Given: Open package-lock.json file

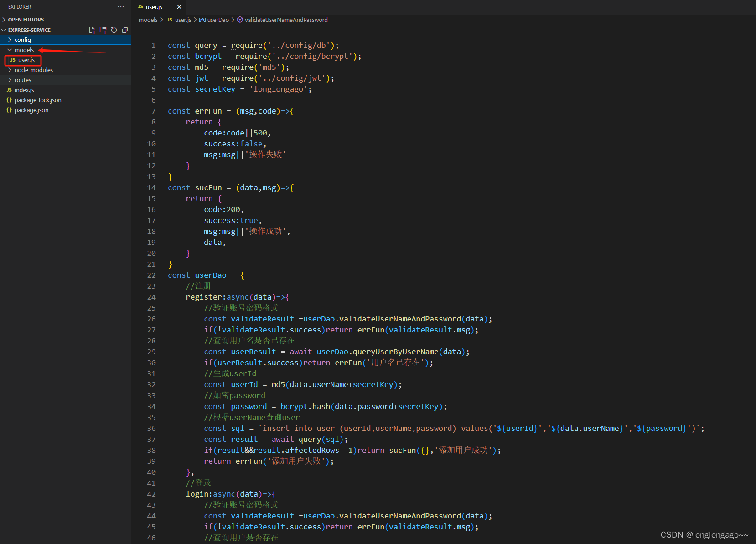Looking at the screenshot, I should pyautogui.click(x=66, y=100).
